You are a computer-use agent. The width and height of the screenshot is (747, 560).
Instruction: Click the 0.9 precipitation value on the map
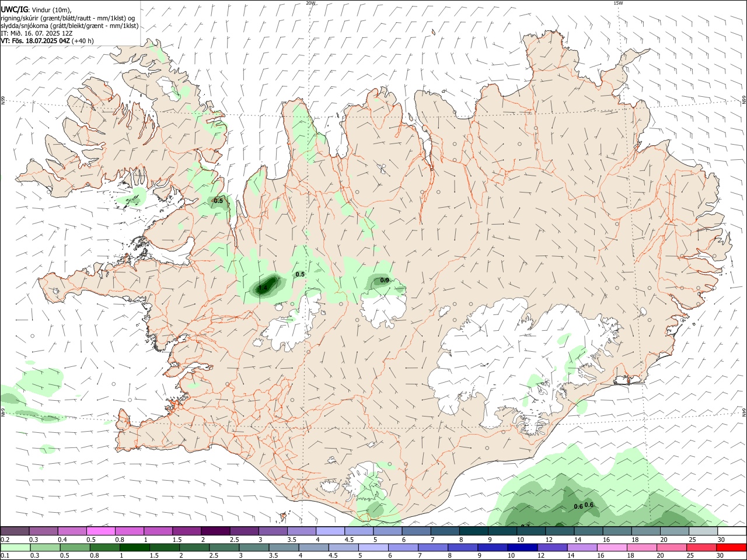385,281
